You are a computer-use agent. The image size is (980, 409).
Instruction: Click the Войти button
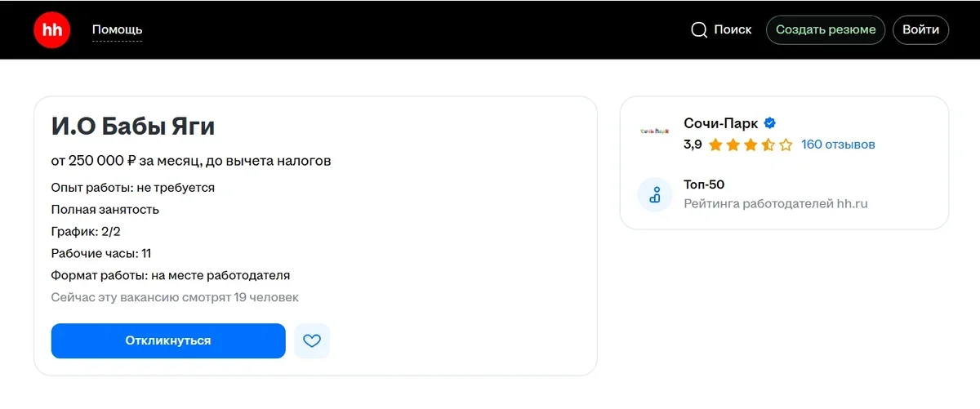pyautogui.click(x=921, y=30)
